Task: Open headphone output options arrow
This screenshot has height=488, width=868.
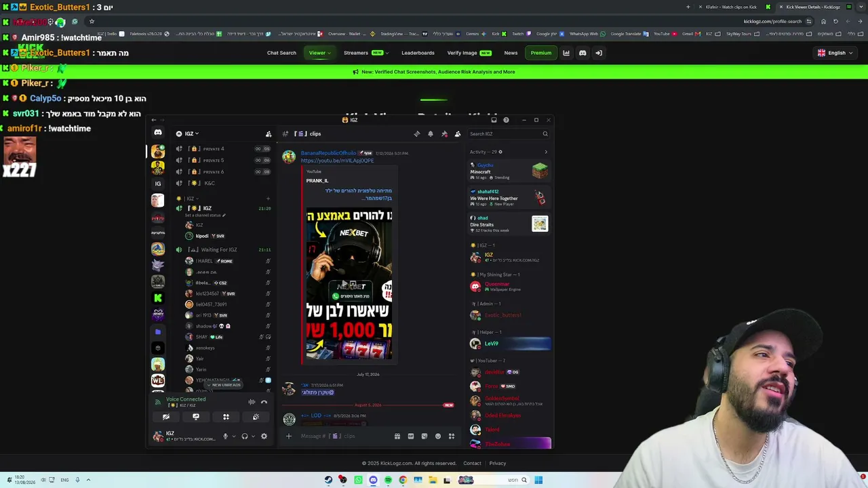Action: pos(253,436)
